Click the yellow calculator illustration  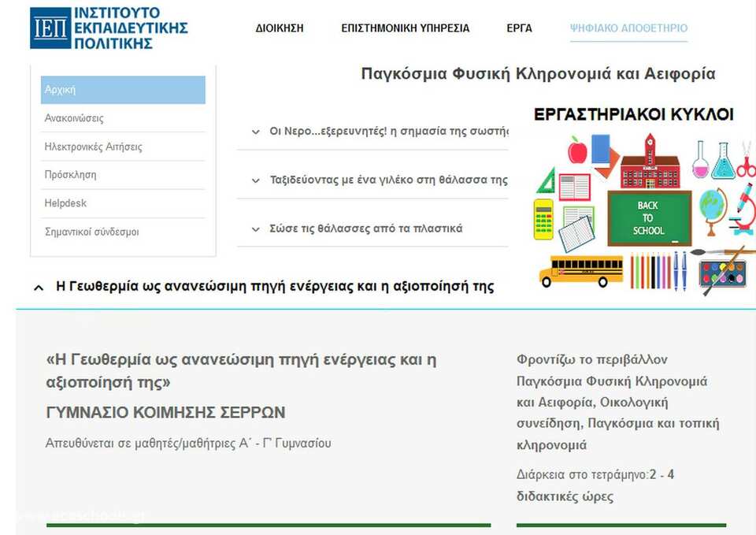tap(543, 220)
